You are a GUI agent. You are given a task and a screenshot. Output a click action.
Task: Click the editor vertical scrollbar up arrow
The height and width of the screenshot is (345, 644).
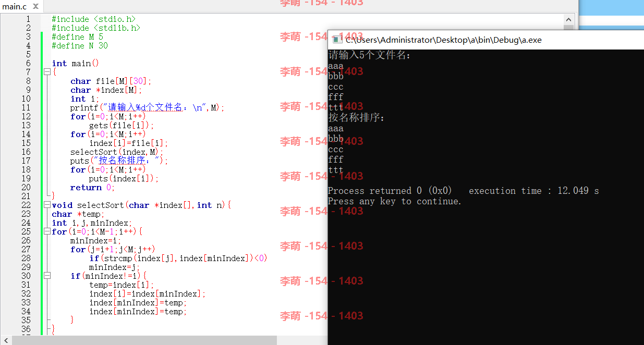[x=568, y=20]
